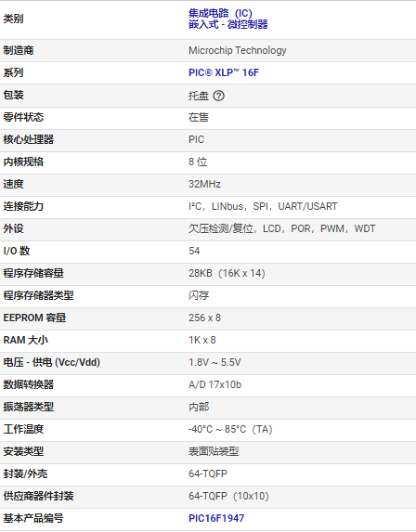Select the 28KB (16K x 14) memory value
The image size is (416, 532).
point(227,273)
